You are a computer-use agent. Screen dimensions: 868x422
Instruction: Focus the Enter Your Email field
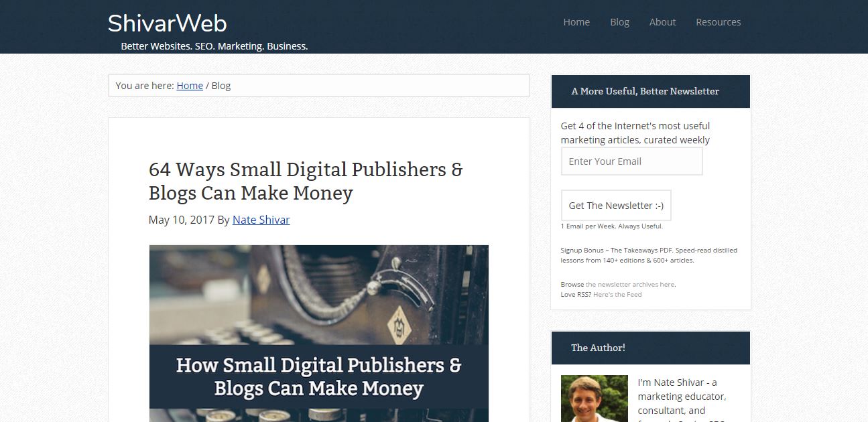tap(631, 161)
